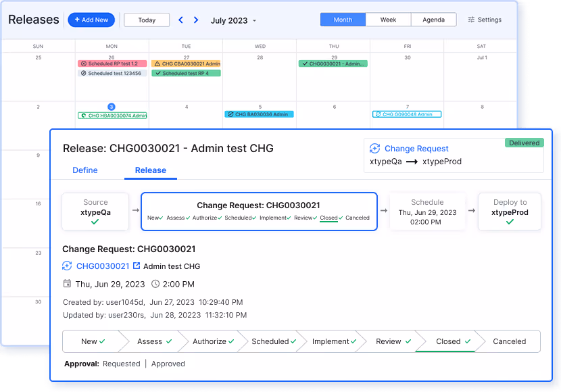
Task: Click calendar icon by Thu, Jun 29, 2023
Action: [67, 284]
